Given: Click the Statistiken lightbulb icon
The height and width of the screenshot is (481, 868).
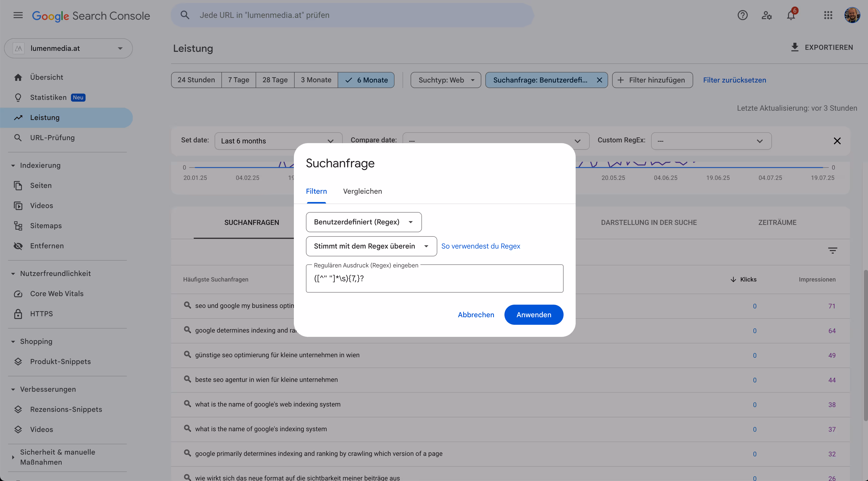Looking at the screenshot, I should tap(18, 98).
